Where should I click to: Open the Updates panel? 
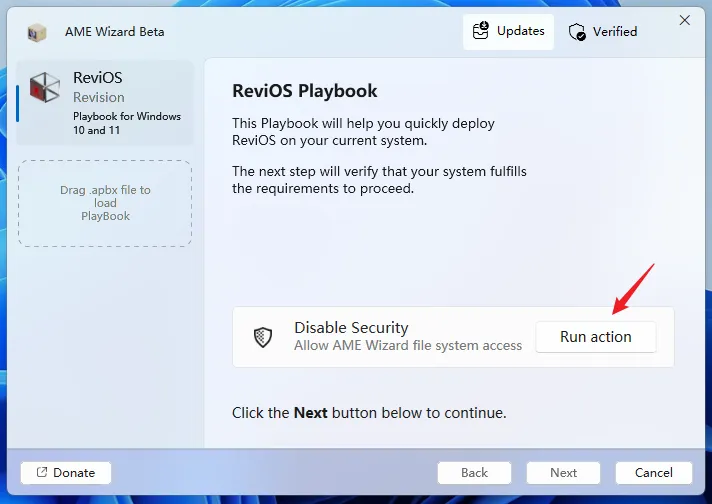point(508,31)
